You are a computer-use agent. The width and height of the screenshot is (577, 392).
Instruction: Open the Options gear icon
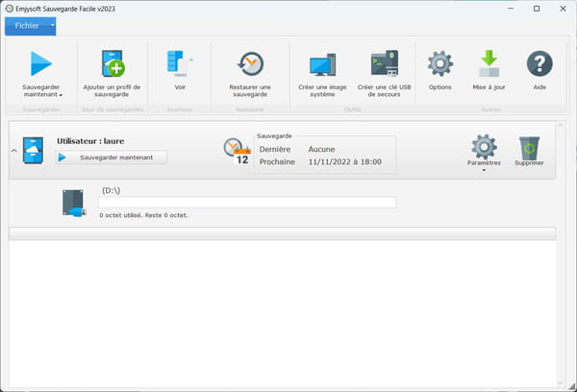(x=440, y=63)
